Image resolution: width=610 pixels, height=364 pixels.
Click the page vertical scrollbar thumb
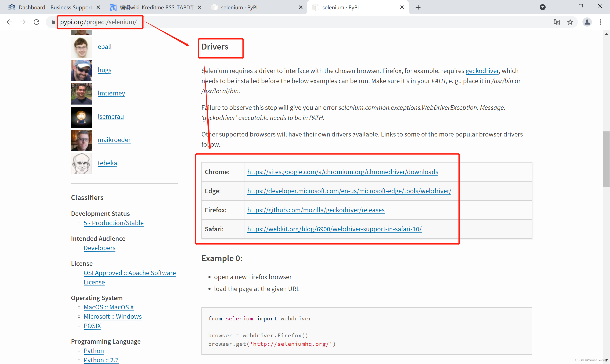point(606,159)
